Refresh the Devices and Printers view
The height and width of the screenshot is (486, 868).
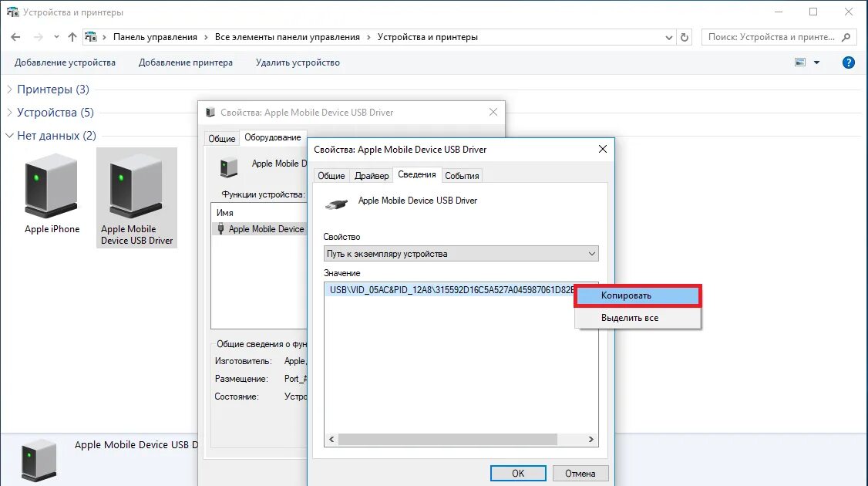(685, 37)
